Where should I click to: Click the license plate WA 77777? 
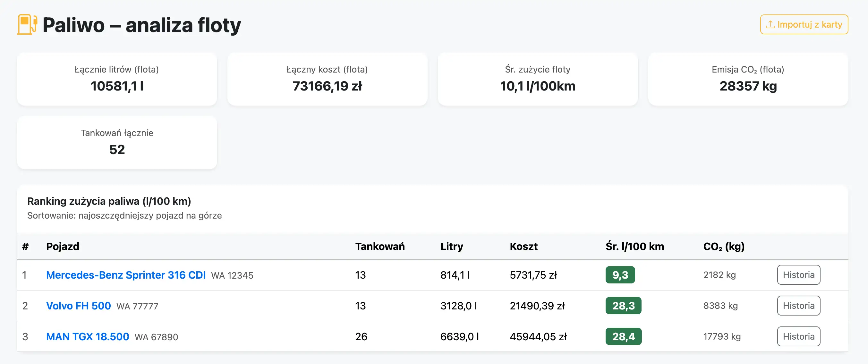[x=137, y=306]
